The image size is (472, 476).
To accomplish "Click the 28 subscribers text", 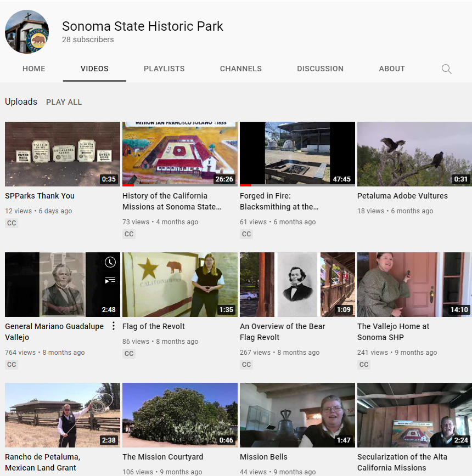I will tap(88, 39).
